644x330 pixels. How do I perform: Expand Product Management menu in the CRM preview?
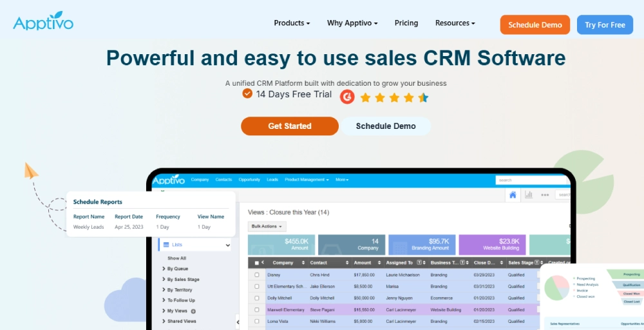coord(307,180)
